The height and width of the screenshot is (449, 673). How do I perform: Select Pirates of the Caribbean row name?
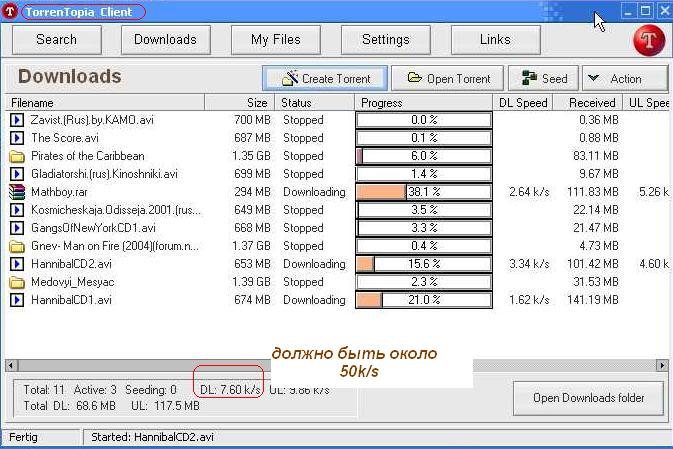click(88, 156)
